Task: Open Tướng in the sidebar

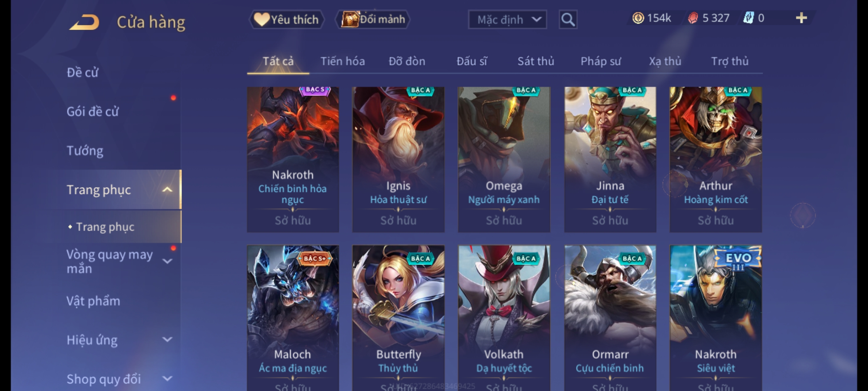Action: 85,151
